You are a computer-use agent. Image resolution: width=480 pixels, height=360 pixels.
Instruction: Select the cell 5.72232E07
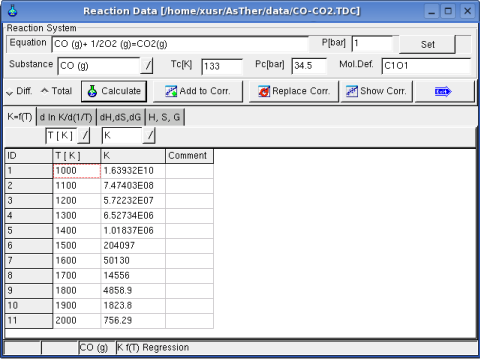(x=133, y=201)
